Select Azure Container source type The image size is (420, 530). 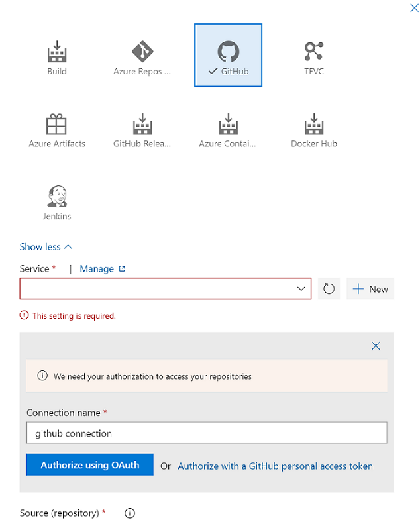(227, 131)
